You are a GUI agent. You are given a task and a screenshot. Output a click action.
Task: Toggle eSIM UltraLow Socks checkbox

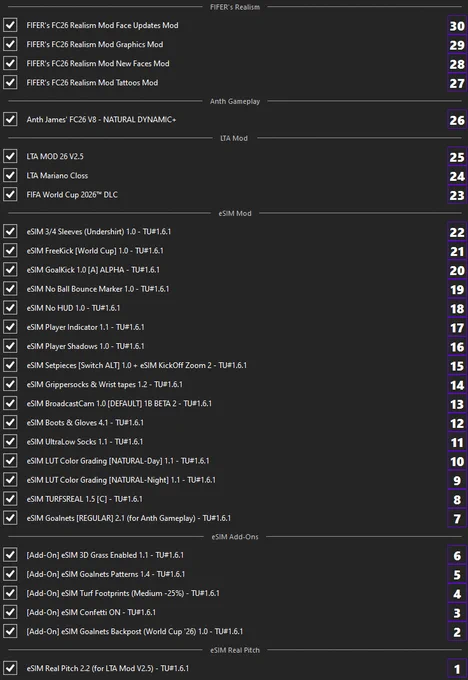click(x=10, y=441)
